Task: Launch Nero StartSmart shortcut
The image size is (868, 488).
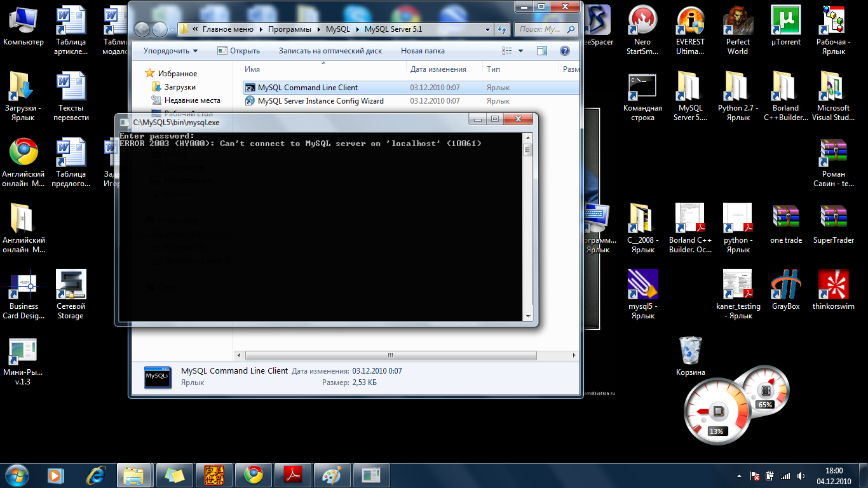Action: click(642, 30)
